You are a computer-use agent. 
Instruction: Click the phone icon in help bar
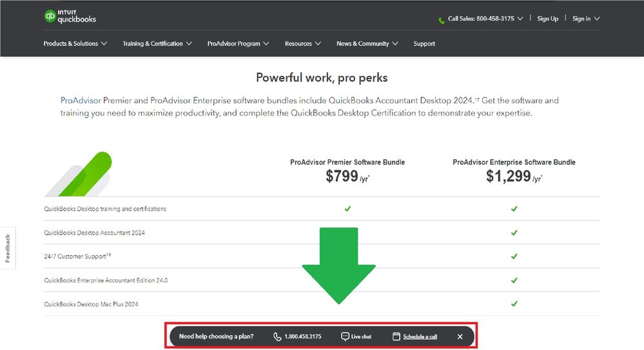click(277, 336)
